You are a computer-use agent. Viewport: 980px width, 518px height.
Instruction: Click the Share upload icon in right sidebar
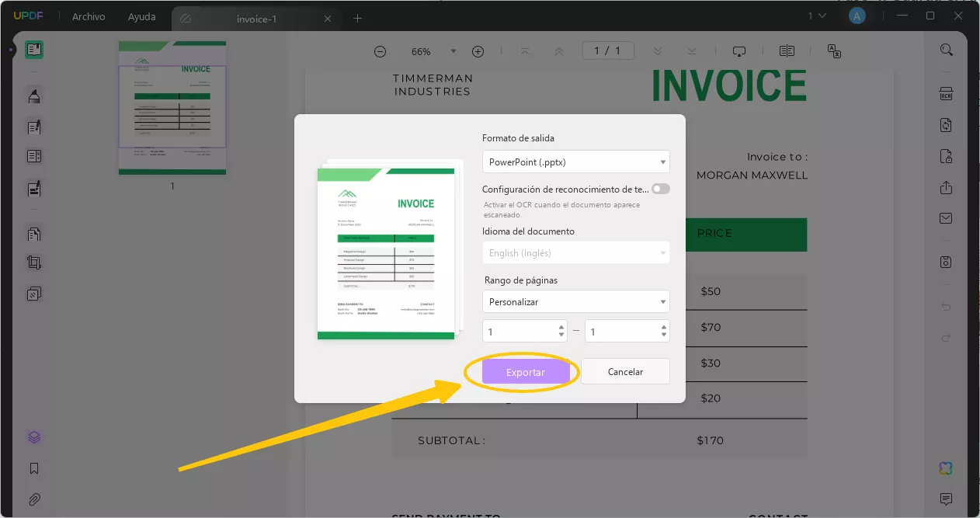point(946,188)
